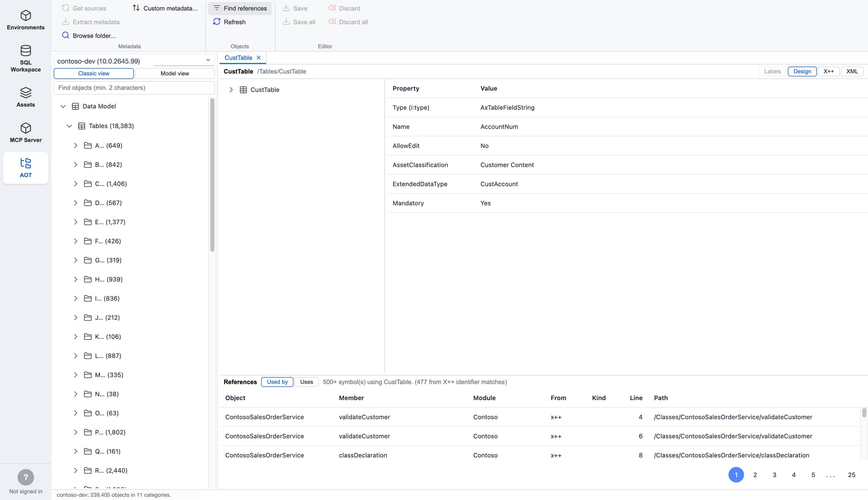The height and width of the screenshot is (500, 868).
Task: Click the CustTable table icon in designer
Action: (x=243, y=90)
